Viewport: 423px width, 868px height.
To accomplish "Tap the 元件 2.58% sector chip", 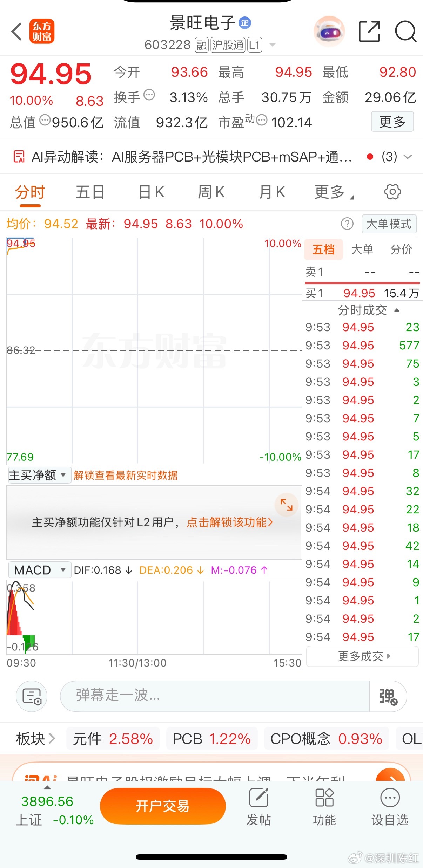I will 113,739.
